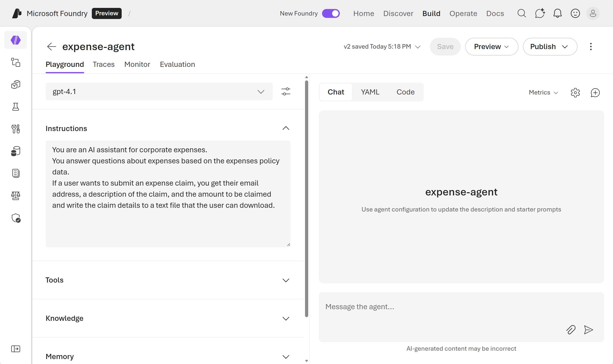Open the guardrails shield section in sidebar
This screenshot has width=613, height=364.
pyautogui.click(x=16, y=218)
